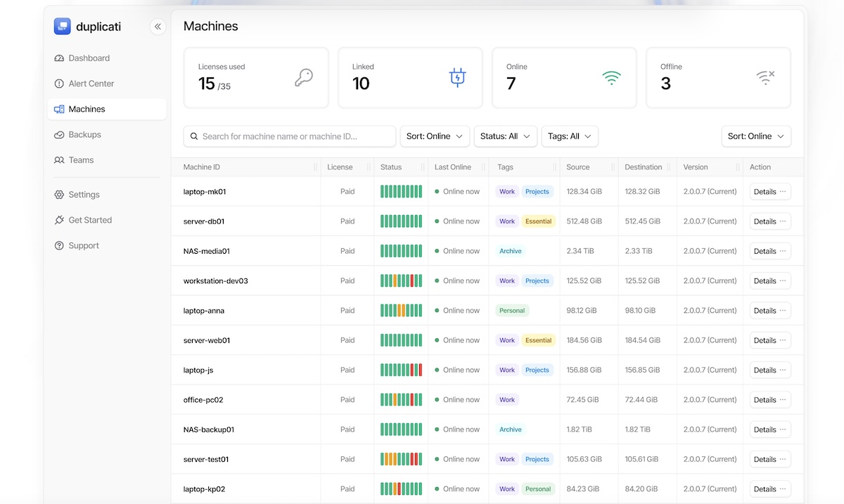This screenshot has width=844, height=504.
Task: Click the Dashboard gauge icon
Action: coord(59,58)
